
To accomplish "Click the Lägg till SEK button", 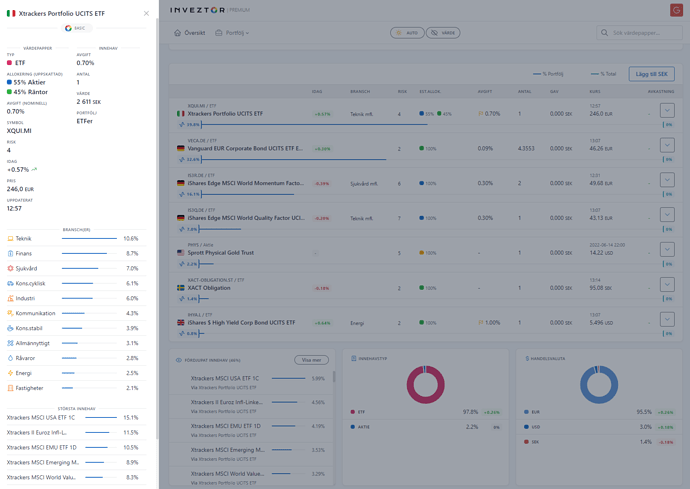I will click(x=651, y=74).
